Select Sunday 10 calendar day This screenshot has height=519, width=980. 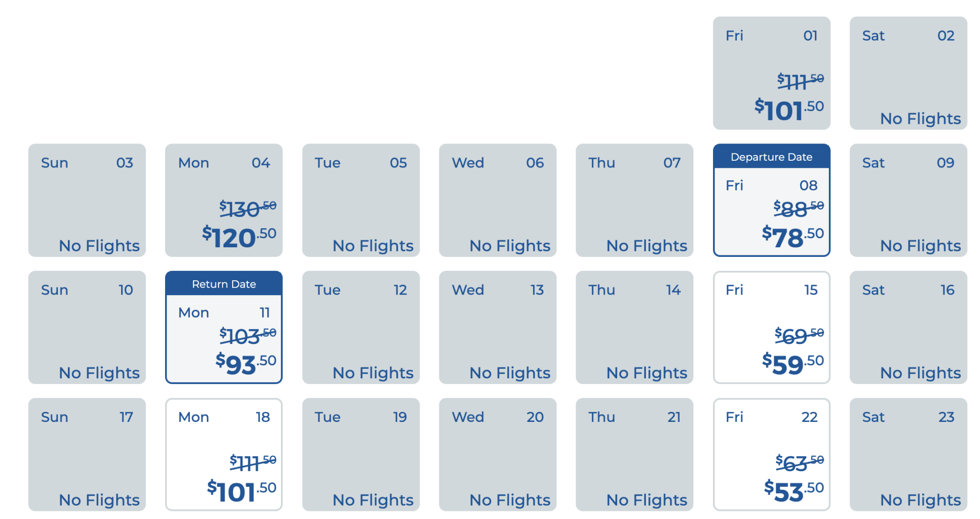87,328
